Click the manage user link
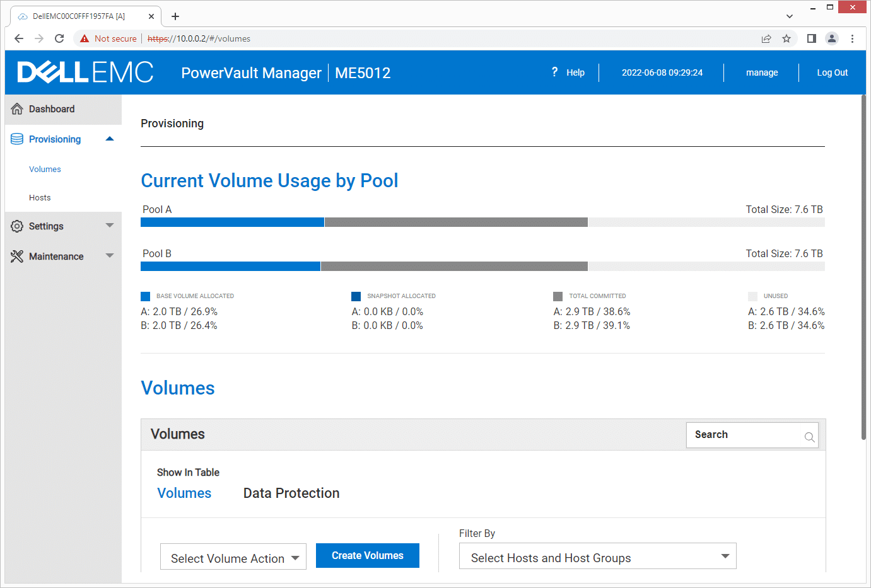This screenshot has width=871, height=588. pyautogui.click(x=762, y=72)
